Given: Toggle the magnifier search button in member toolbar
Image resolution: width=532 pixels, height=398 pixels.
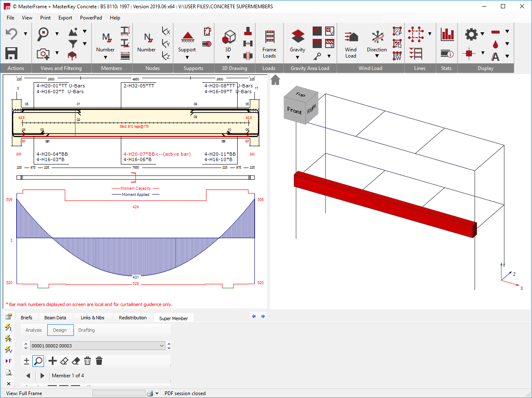Looking at the screenshot, I should tap(38, 361).
